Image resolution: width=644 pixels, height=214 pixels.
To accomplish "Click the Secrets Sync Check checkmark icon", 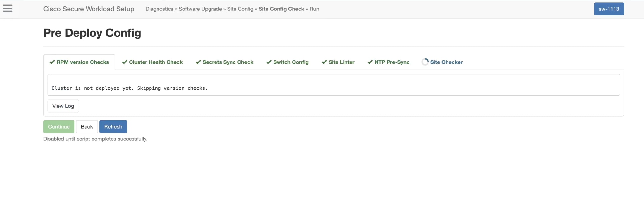I will (x=198, y=62).
